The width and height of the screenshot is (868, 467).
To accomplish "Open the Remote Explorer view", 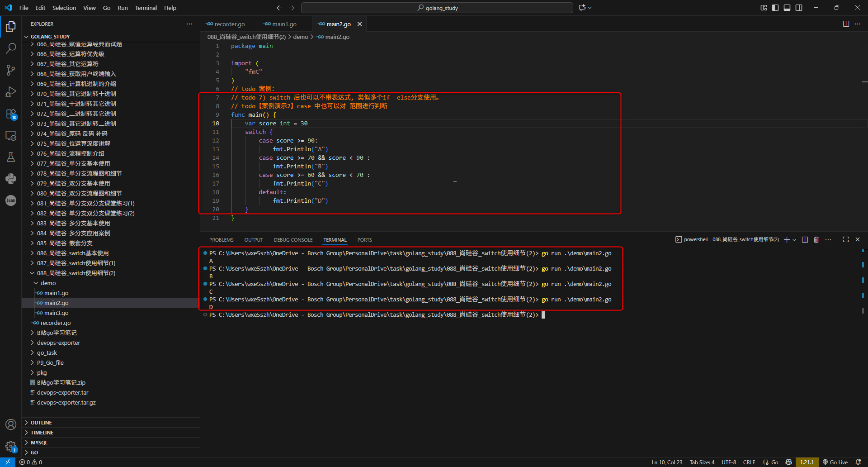I will coord(11,136).
